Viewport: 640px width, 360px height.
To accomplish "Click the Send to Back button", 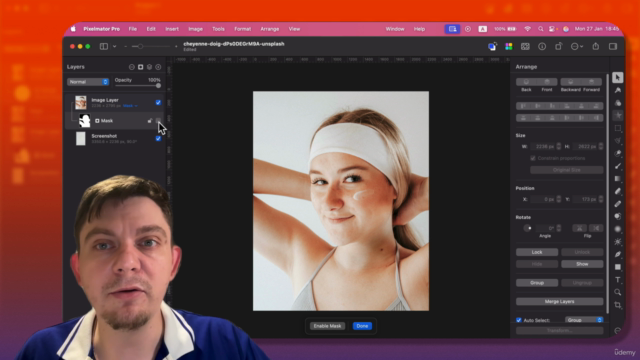I will (x=526, y=82).
